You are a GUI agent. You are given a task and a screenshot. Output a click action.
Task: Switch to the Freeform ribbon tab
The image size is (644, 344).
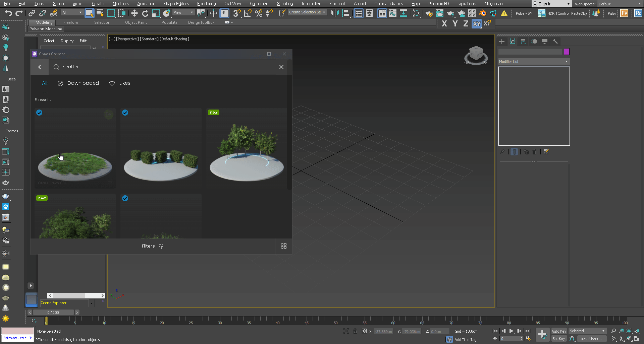71,22
